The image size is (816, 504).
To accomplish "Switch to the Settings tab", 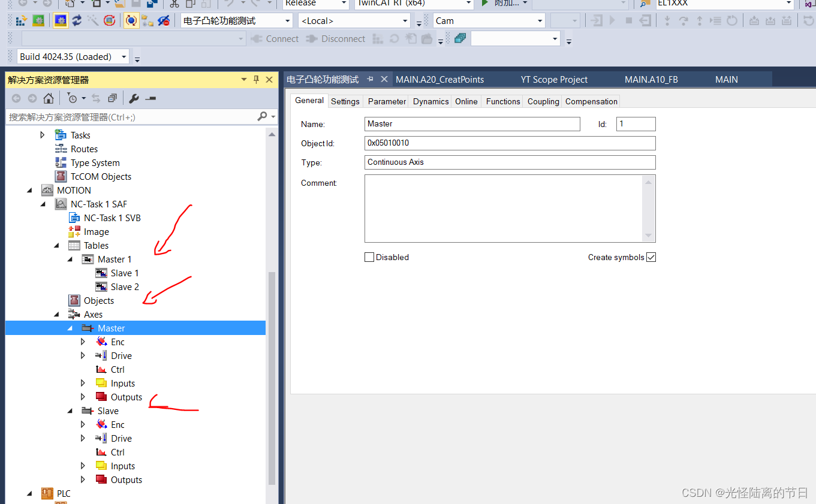I will coord(345,101).
